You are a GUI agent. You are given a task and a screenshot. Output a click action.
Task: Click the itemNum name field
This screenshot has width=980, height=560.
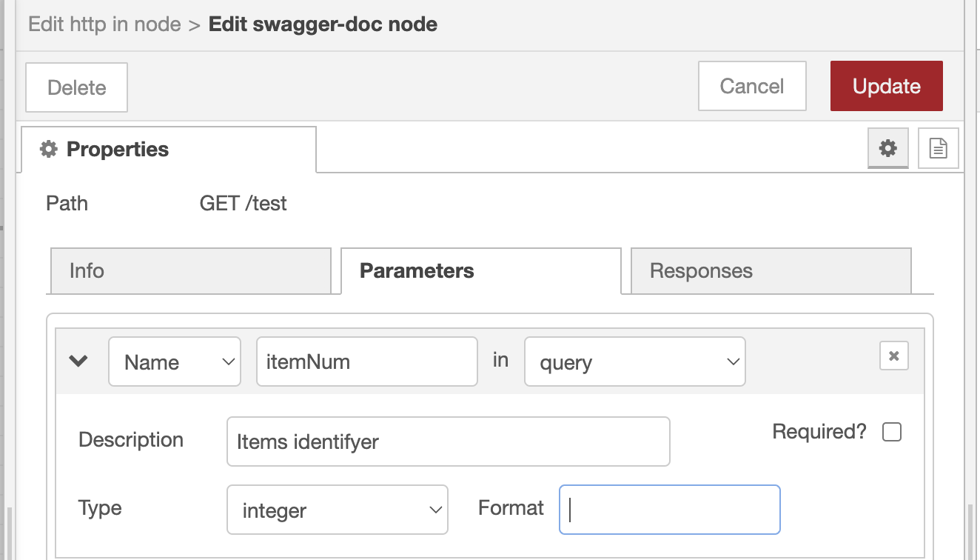(x=366, y=362)
